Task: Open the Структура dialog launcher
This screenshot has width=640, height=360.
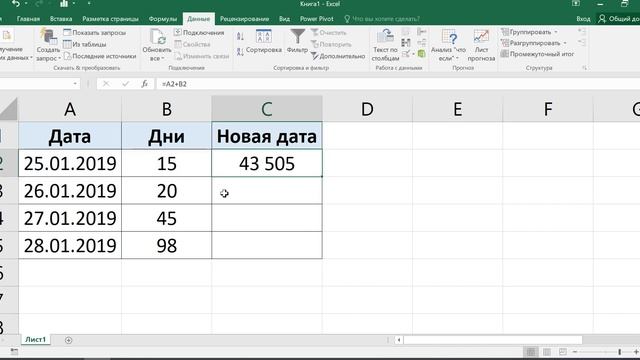Action: (584, 68)
